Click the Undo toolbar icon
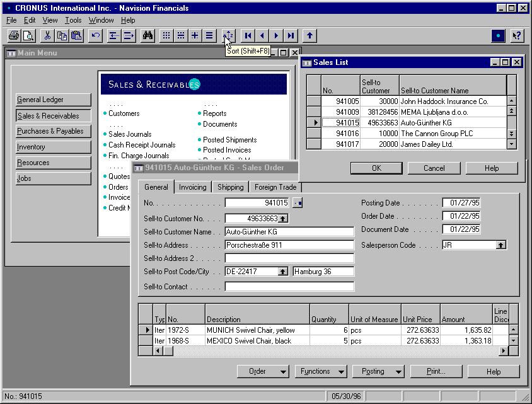The image size is (532, 404). click(96, 36)
